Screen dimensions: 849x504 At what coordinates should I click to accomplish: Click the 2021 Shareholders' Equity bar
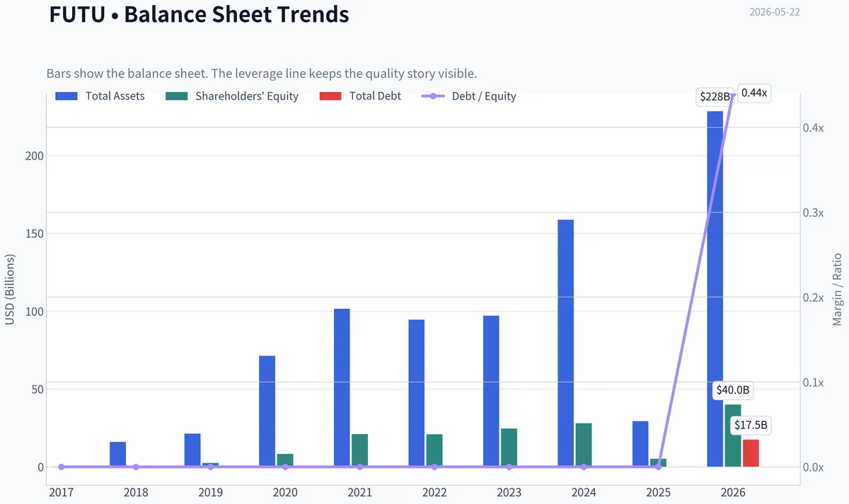(x=359, y=450)
